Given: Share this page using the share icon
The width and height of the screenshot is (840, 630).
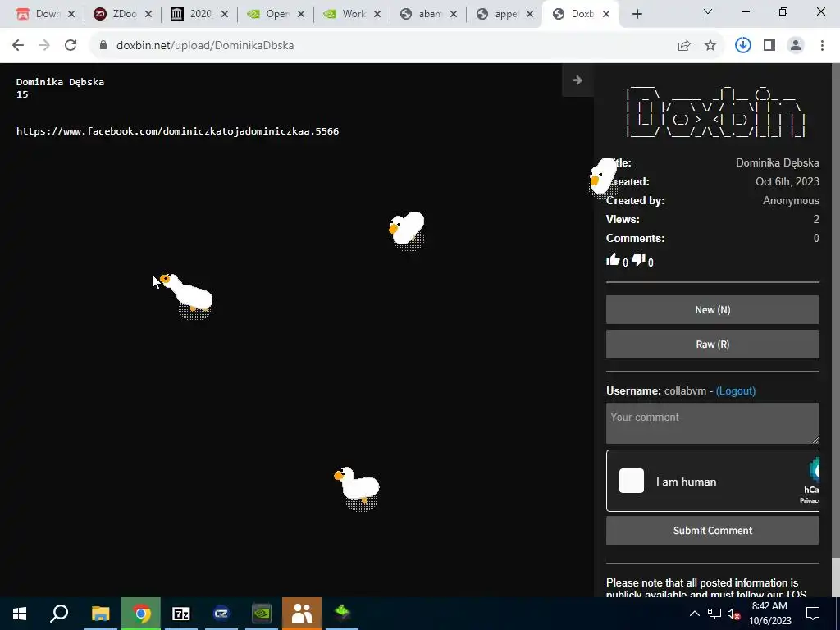Looking at the screenshot, I should coord(684,46).
